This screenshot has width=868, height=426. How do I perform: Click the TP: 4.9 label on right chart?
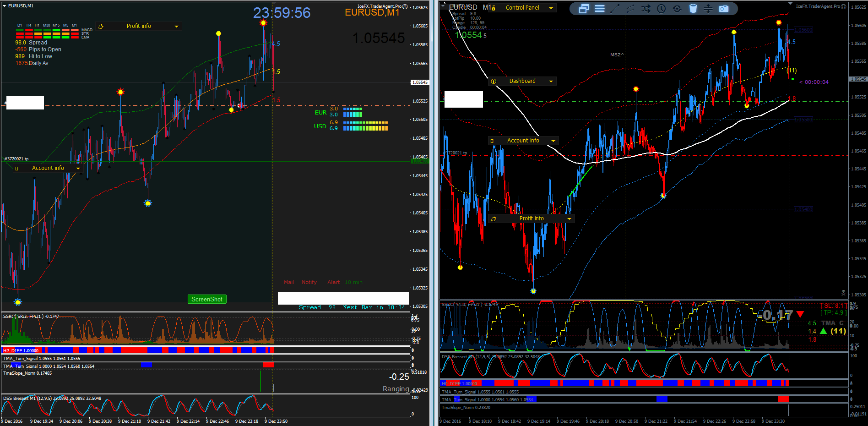tap(834, 313)
